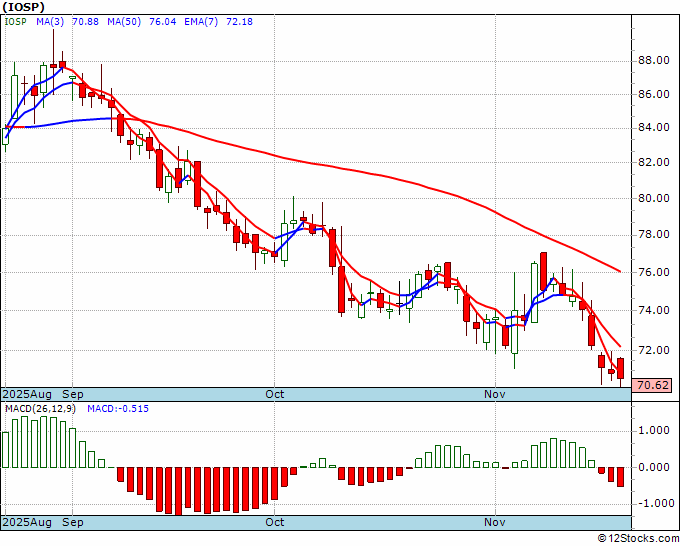Click the 84.00 price axis label

coord(654,128)
